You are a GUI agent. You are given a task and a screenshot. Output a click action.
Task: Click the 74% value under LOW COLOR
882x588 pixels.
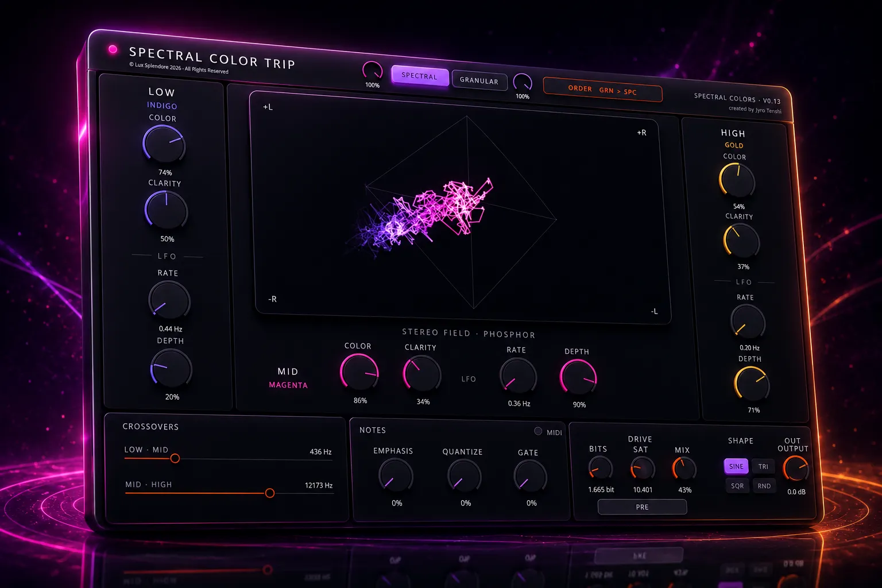[x=165, y=172]
